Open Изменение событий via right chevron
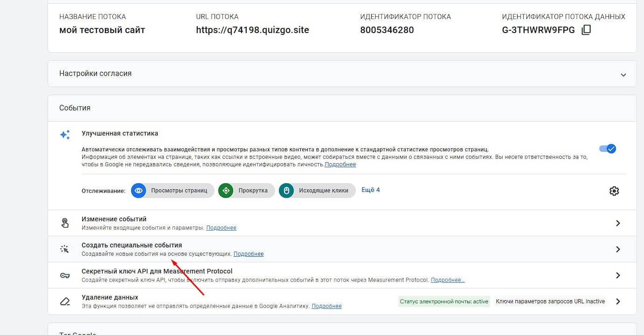Image resolution: width=644 pixels, height=335 pixels. 618,223
